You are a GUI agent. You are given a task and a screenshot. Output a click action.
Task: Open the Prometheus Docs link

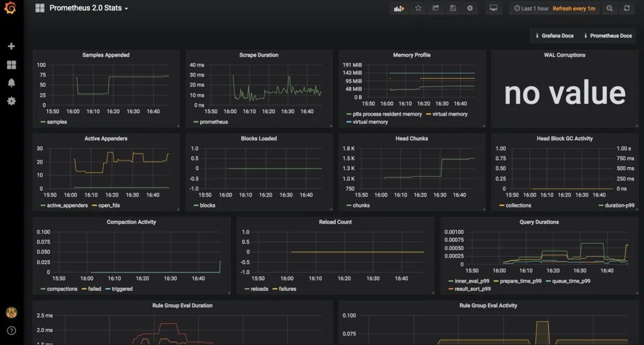608,36
